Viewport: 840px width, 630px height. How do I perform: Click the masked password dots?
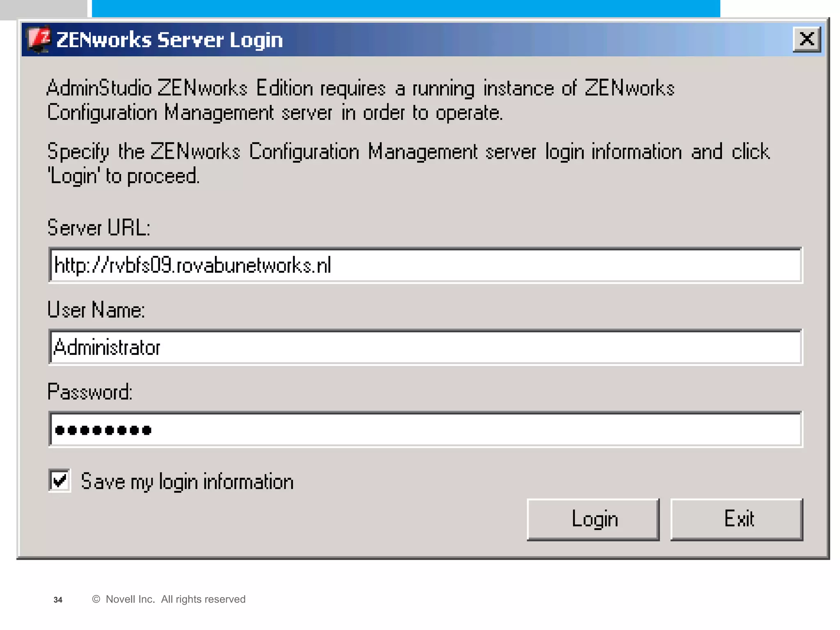(103, 430)
